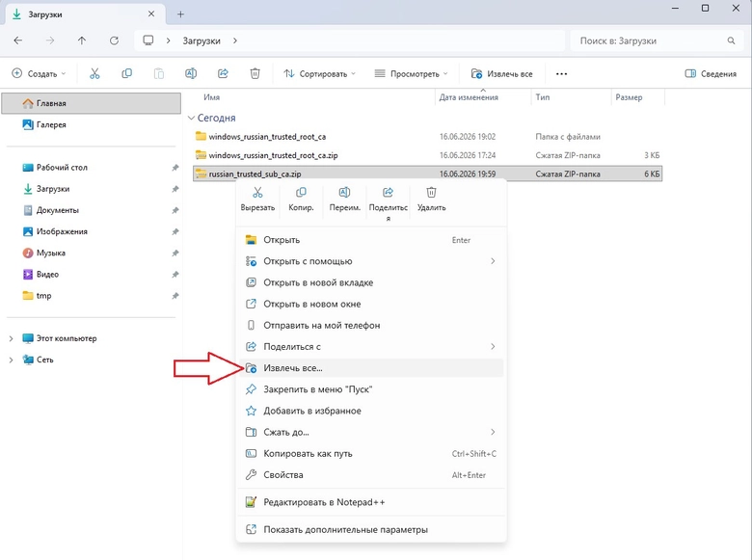Expand Этот компьютер in the navigation pane
752x560 pixels.
pyautogui.click(x=11, y=338)
